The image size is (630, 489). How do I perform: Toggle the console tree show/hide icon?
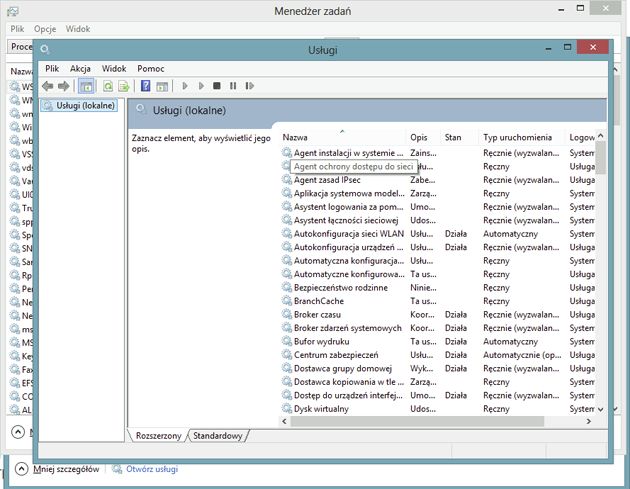pyautogui.click(x=86, y=86)
